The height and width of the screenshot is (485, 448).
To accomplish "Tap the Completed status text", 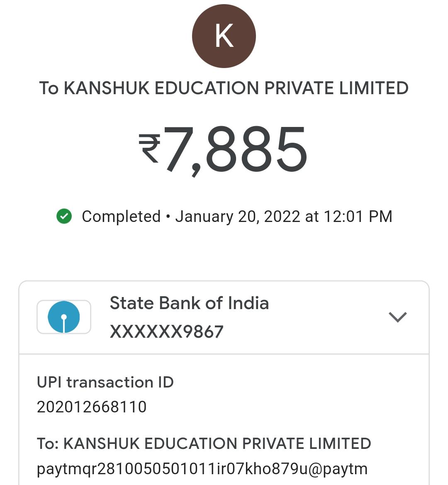I will 121,217.
